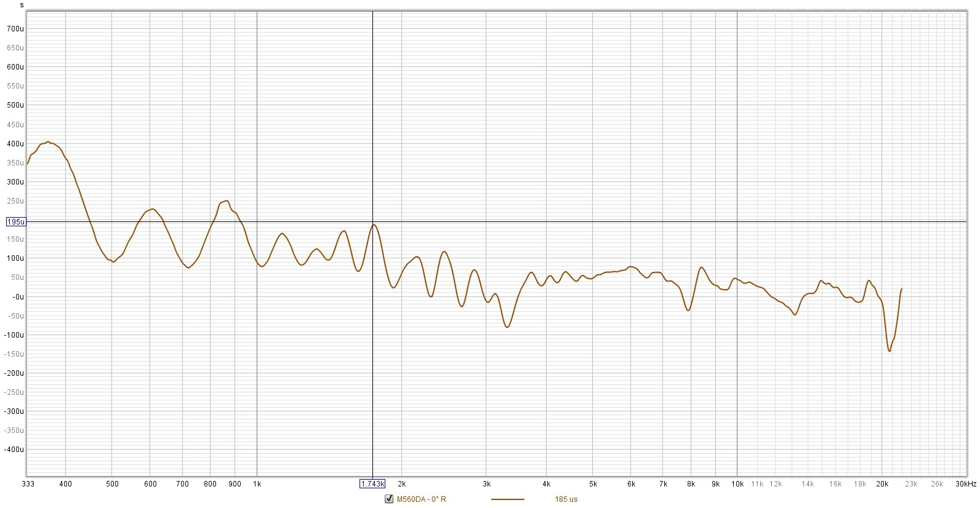Click the 1.743k frequency cursor readout
The width and height of the screenshot is (980, 508).
pyautogui.click(x=372, y=484)
